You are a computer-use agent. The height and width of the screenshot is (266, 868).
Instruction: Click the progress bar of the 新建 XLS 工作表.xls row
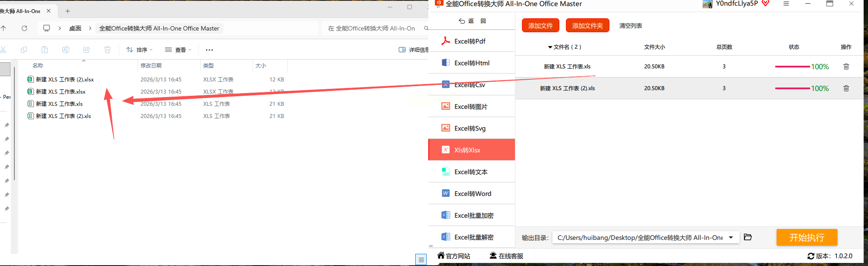[792, 67]
